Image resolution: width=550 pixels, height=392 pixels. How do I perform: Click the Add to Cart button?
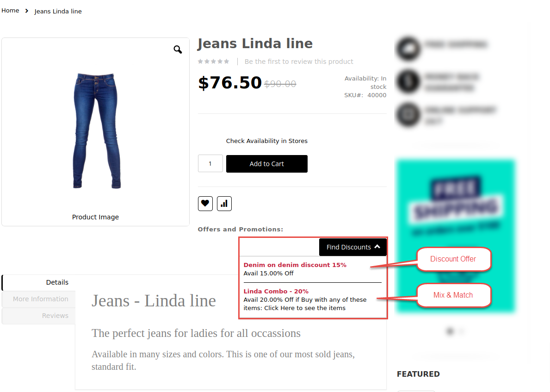click(x=266, y=164)
